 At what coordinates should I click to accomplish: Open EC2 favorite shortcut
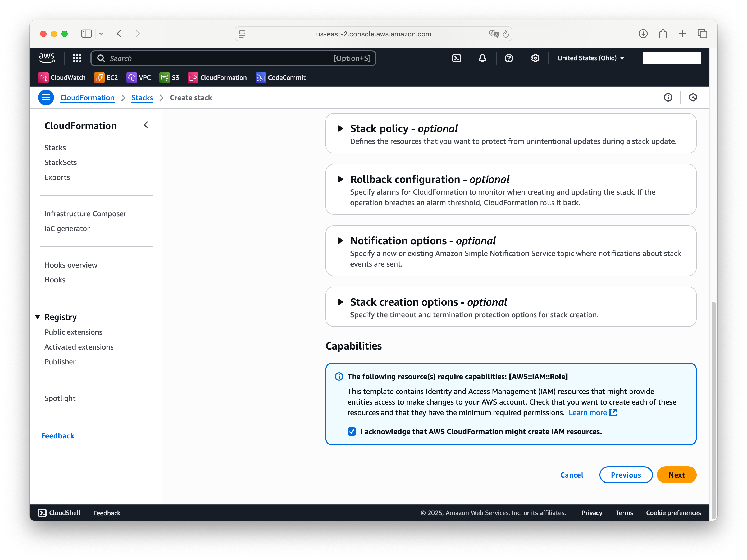[106, 78]
